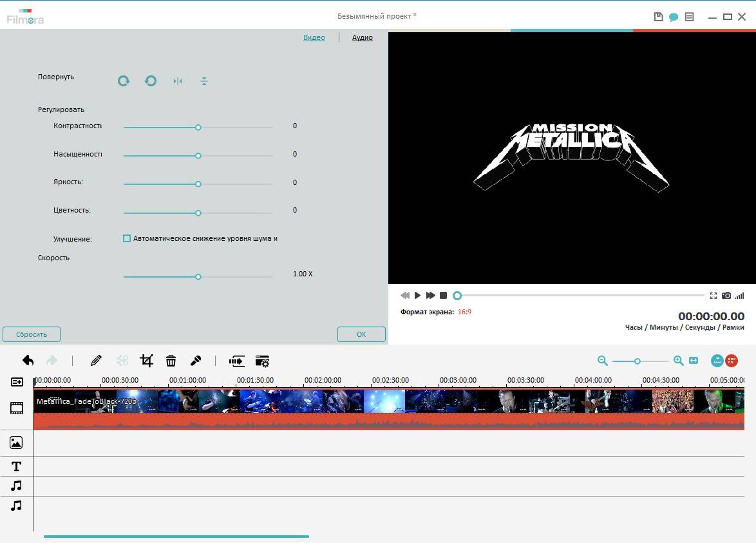Step back one frame in preview
Viewport: 756px width, 543px height.
(x=405, y=295)
